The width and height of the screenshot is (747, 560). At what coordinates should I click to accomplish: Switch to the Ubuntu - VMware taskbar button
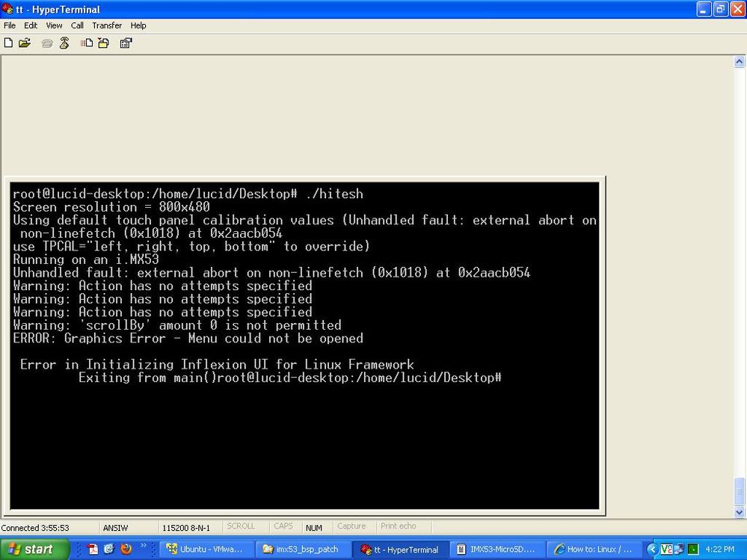click(x=206, y=549)
